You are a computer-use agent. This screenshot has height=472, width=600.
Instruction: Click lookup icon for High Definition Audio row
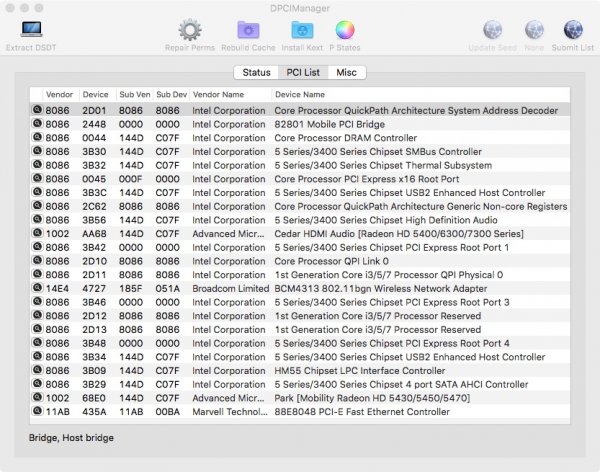point(37,220)
